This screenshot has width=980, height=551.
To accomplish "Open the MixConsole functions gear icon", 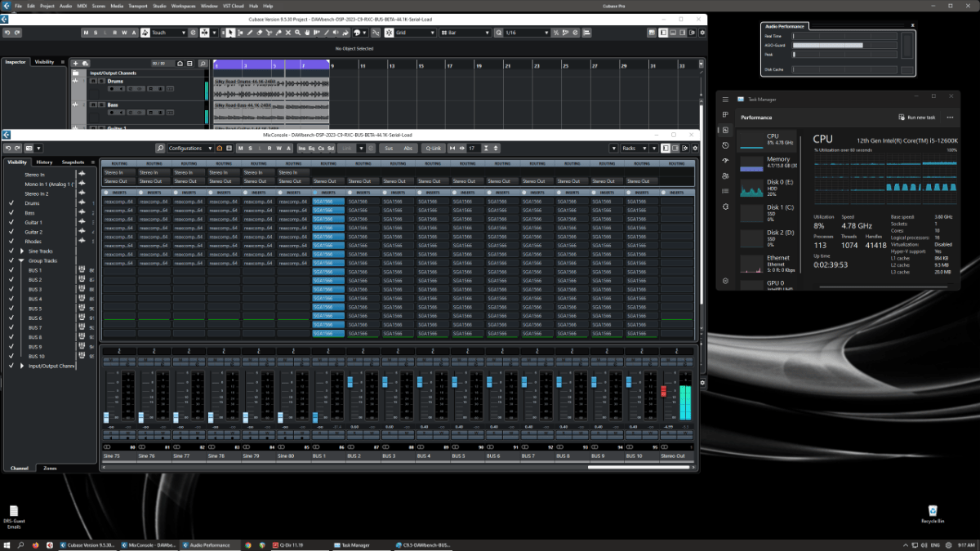I will point(694,148).
